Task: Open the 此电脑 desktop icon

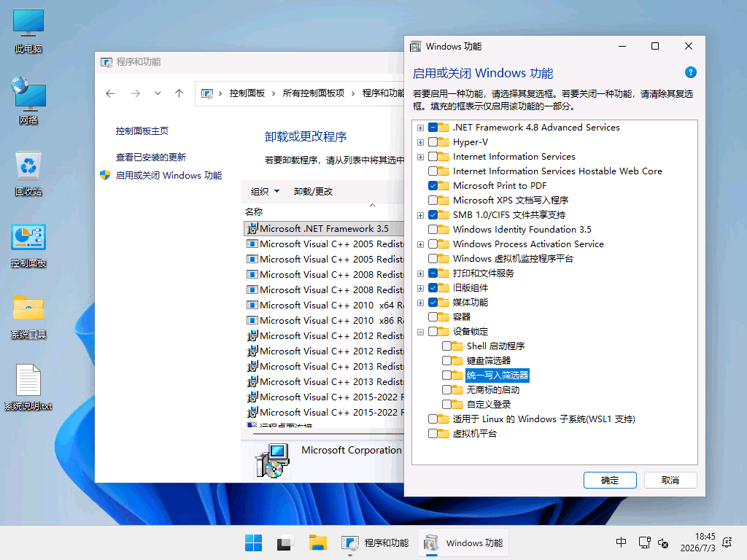Action: click(x=28, y=31)
